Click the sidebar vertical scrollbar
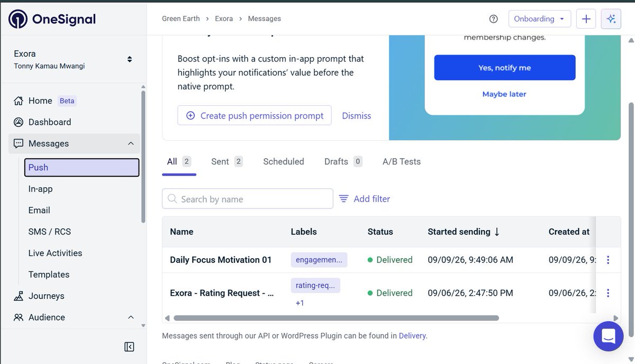This screenshot has height=364, width=635. tap(143, 156)
